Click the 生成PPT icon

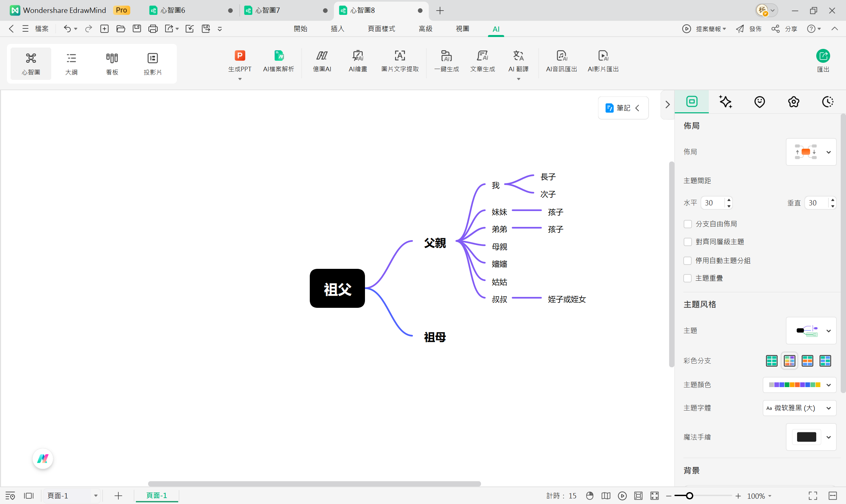click(x=240, y=56)
